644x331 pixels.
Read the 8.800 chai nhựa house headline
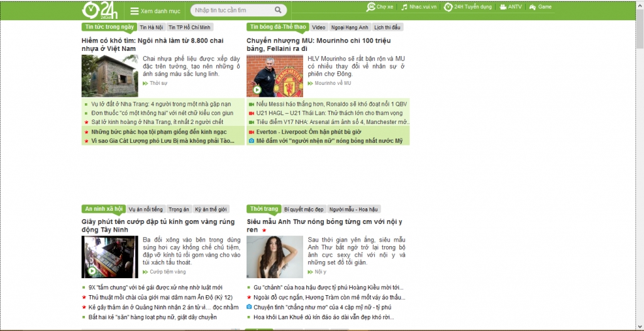click(x=153, y=45)
